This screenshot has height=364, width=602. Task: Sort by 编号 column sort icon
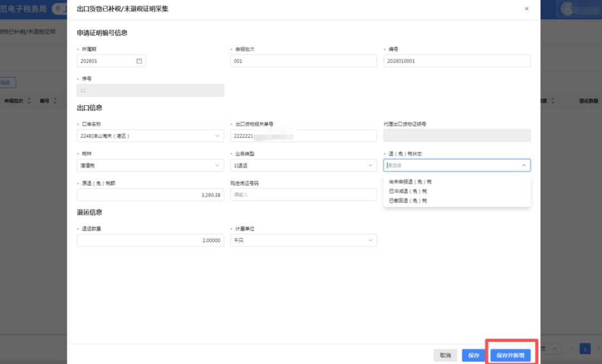pos(55,101)
